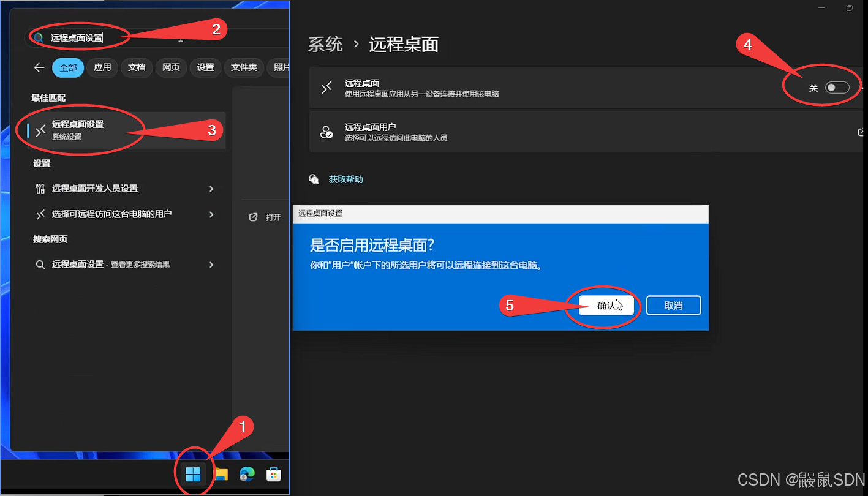
Task: Restore the Settings window size
Action: click(x=850, y=8)
